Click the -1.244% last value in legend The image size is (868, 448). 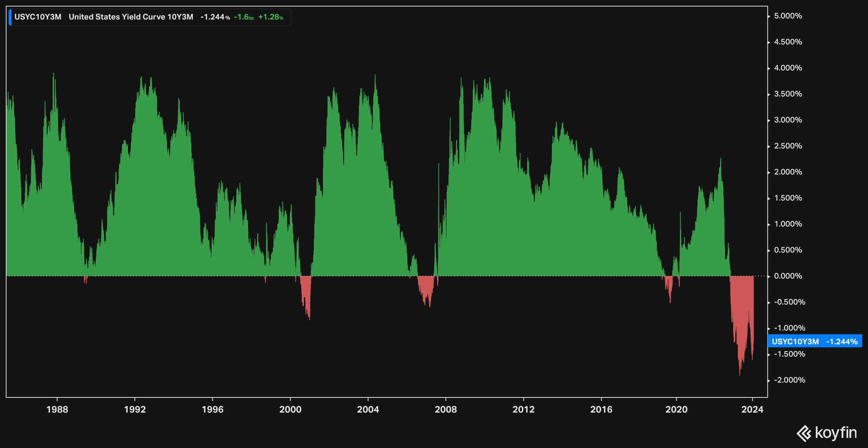point(215,17)
